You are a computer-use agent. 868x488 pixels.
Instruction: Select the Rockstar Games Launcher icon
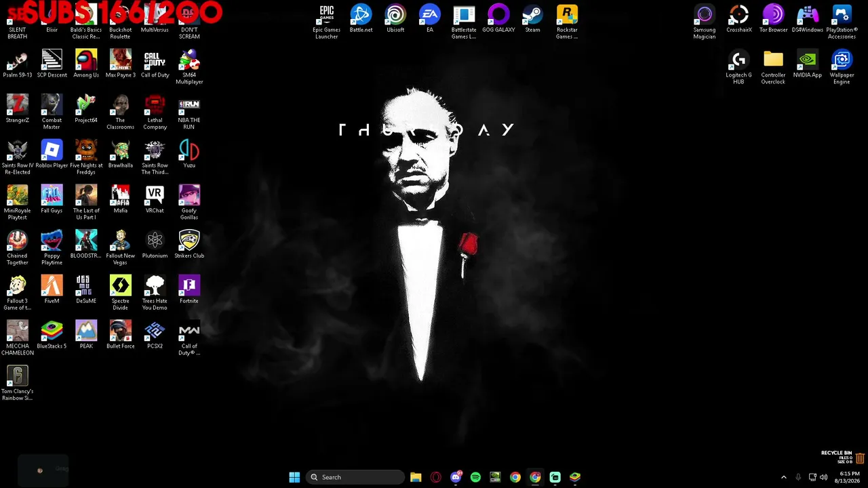point(567,22)
